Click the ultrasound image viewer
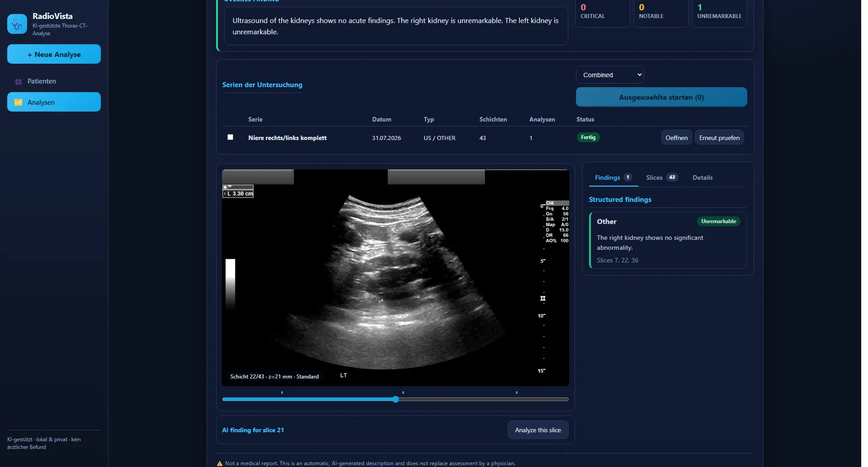This screenshot has width=868, height=467. (396, 278)
